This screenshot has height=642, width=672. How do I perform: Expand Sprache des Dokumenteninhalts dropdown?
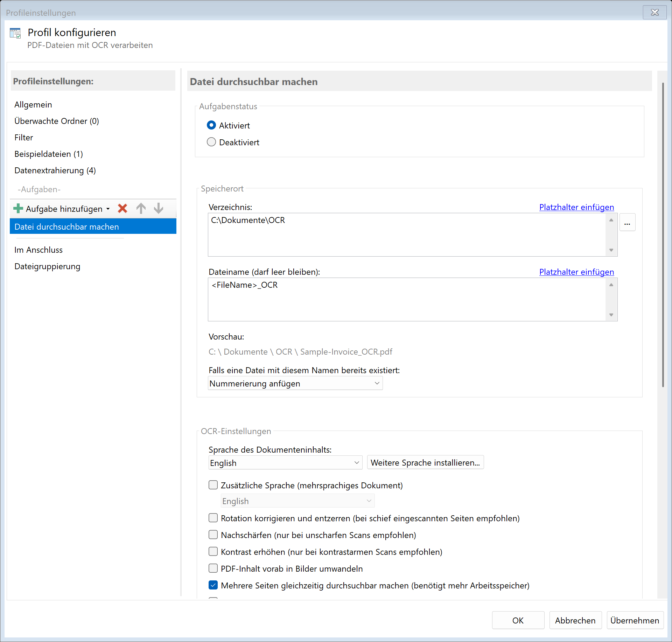[x=285, y=463]
